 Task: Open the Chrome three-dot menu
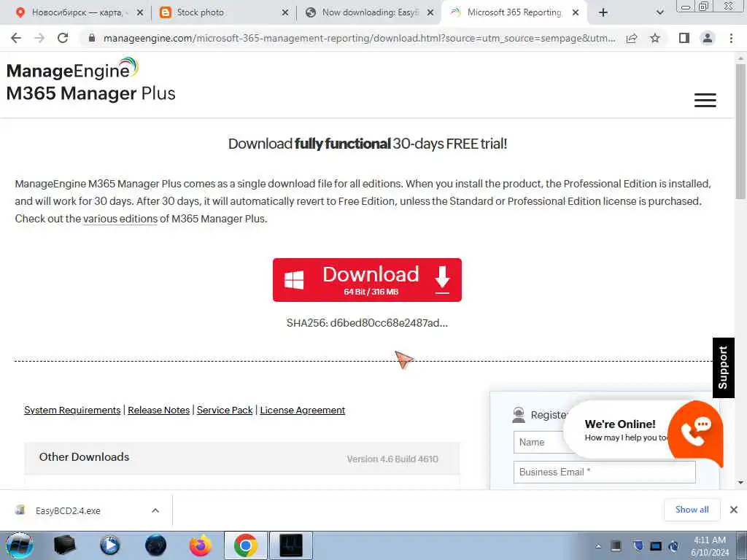tap(731, 38)
